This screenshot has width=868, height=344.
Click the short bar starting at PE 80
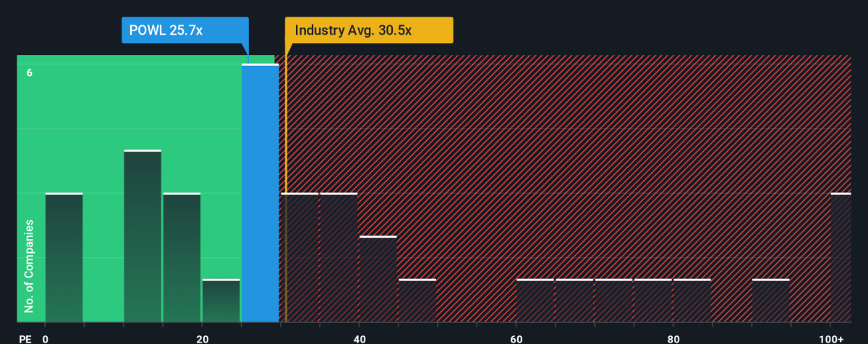pos(692,300)
